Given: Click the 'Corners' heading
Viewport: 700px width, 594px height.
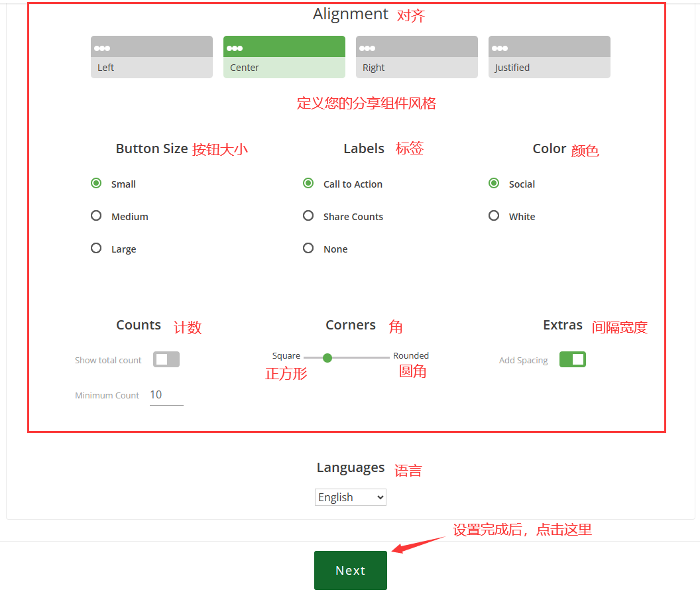Looking at the screenshot, I should coord(351,325).
